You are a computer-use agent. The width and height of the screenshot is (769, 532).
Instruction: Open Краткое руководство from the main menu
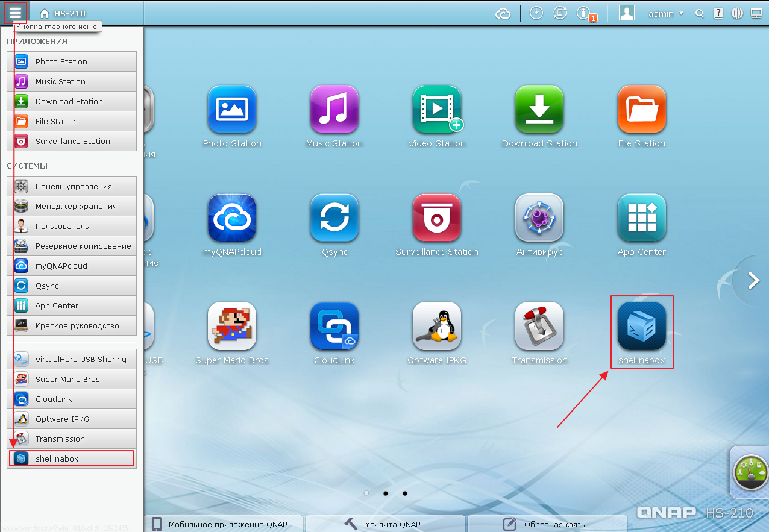coord(72,325)
